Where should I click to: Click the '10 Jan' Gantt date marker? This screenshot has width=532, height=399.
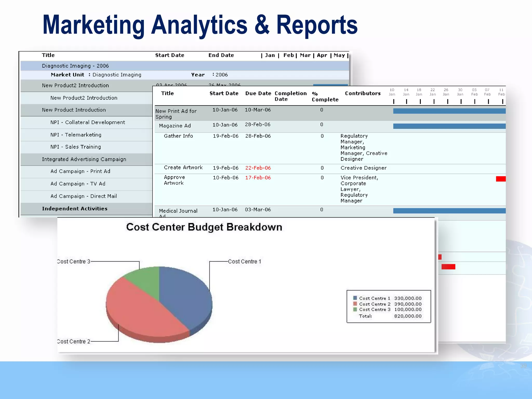pos(392,92)
